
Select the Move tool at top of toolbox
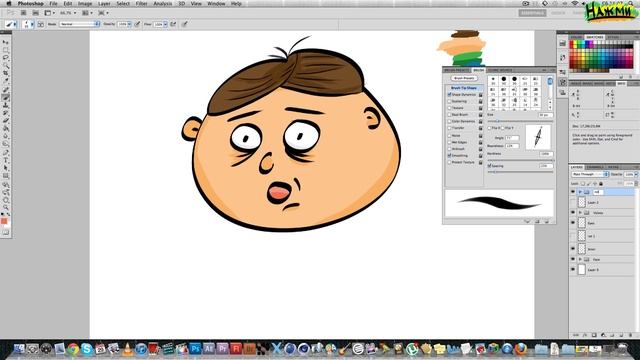6,42
